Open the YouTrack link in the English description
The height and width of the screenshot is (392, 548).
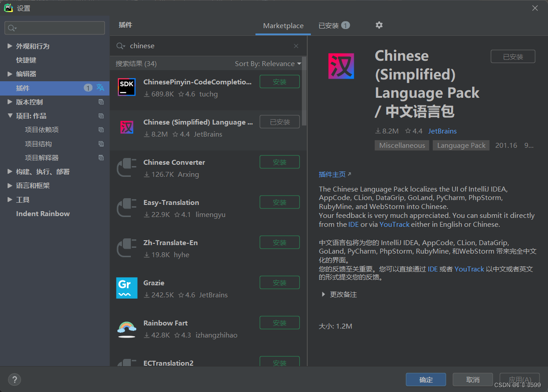394,224
